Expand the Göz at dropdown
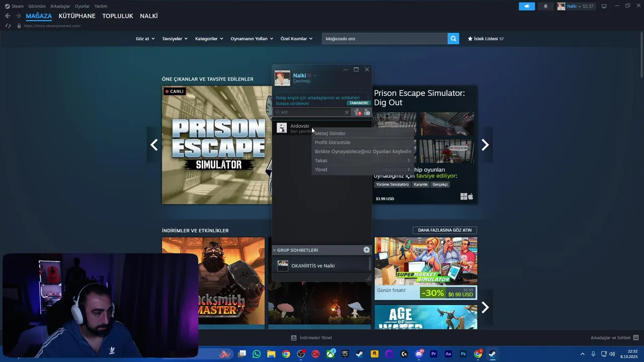 (145, 39)
